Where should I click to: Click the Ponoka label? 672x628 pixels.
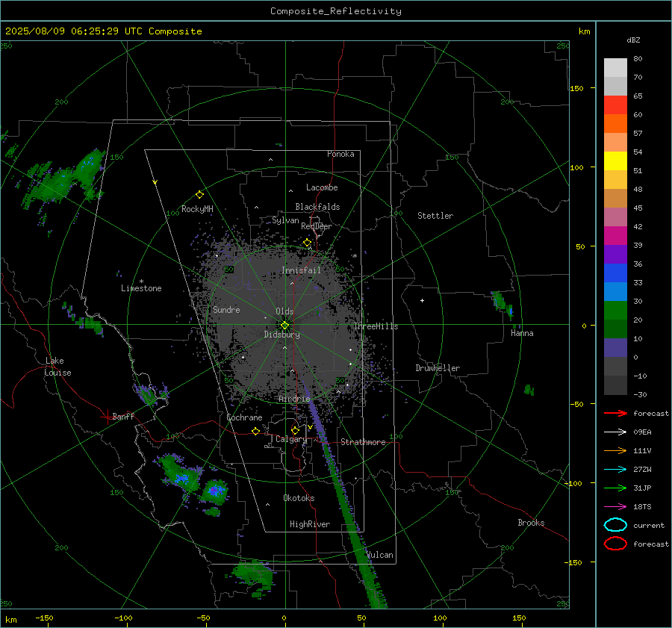(x=340, y=154)
